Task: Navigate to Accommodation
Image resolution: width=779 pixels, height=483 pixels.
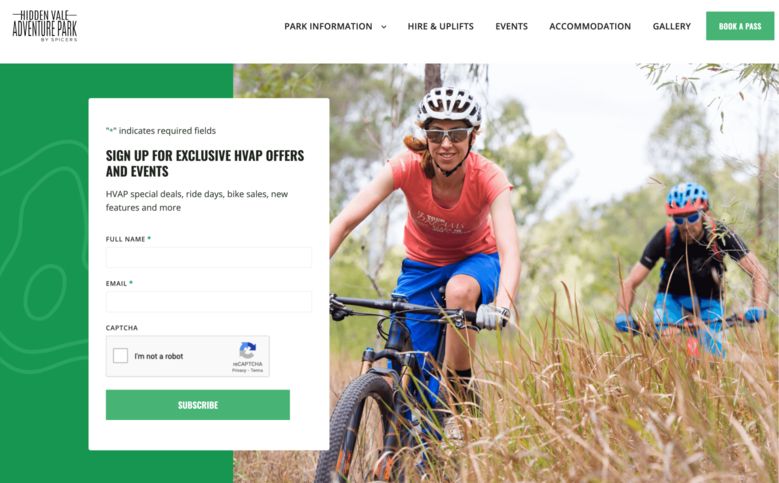Action: [x=590, y=26]
